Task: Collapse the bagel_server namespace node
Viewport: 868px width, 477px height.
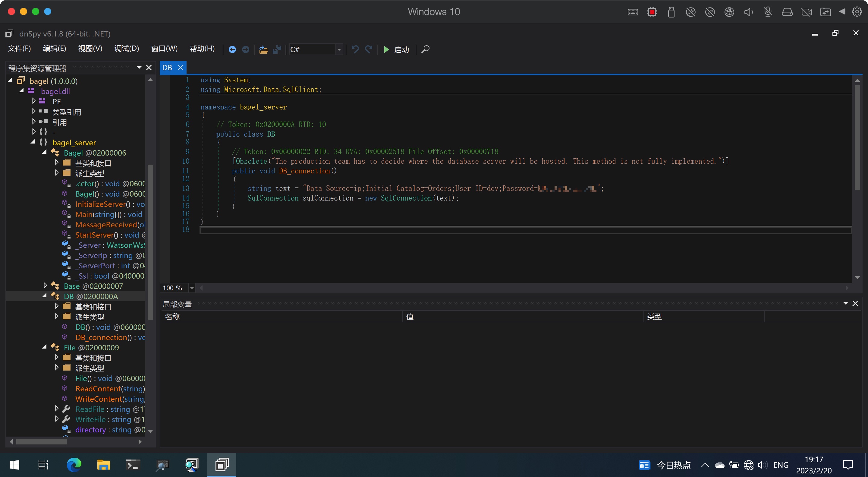Action: click(33, 142)
